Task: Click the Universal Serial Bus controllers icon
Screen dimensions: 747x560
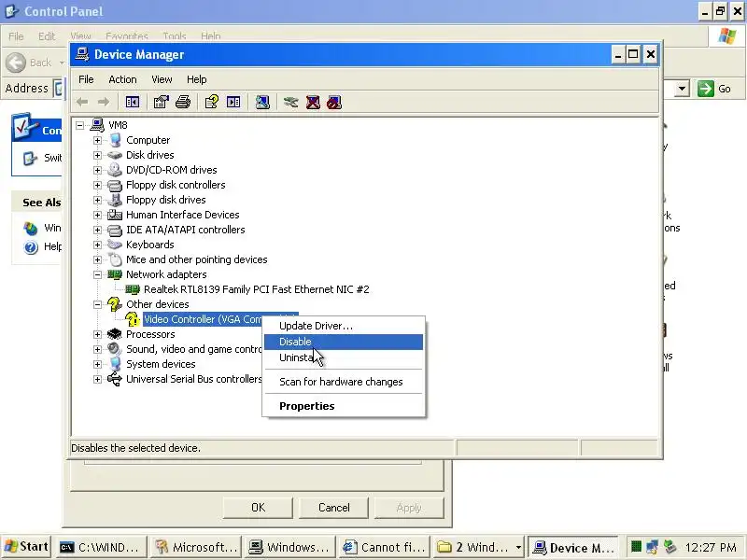Action: (115, 379)
